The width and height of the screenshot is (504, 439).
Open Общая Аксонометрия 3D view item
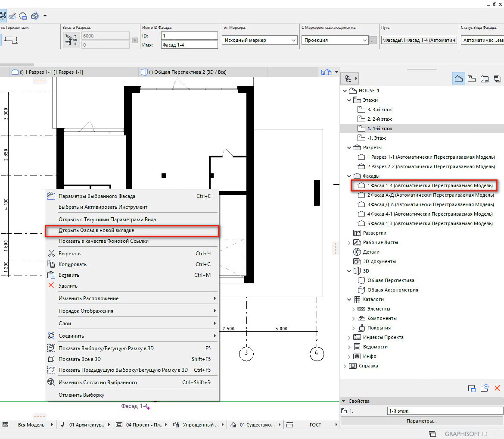(x=392, y=290)
